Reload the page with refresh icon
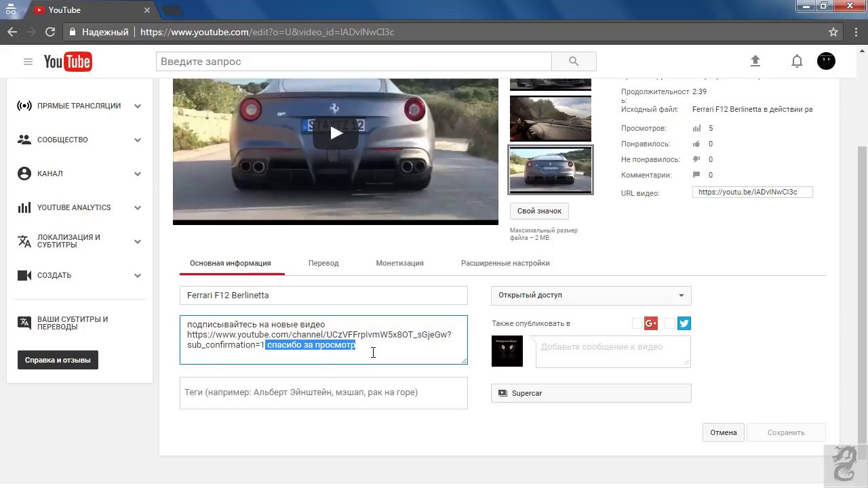This screenshot has height=488, width=868. click(x=50, y=32)
